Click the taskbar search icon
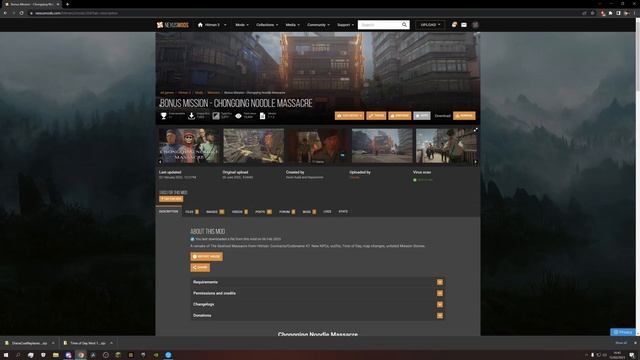The width and height of the screenshot is (640, 360). point(18,355)
